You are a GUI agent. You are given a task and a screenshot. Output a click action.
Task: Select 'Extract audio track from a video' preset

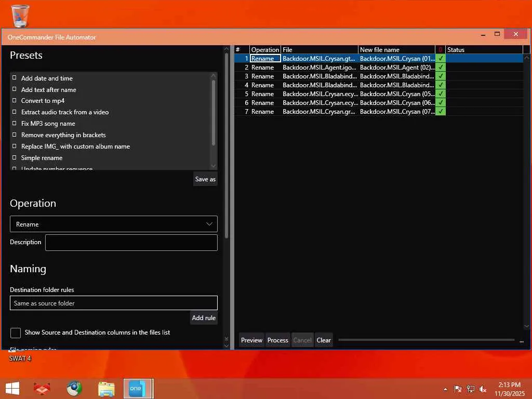(x=65, y=112)
